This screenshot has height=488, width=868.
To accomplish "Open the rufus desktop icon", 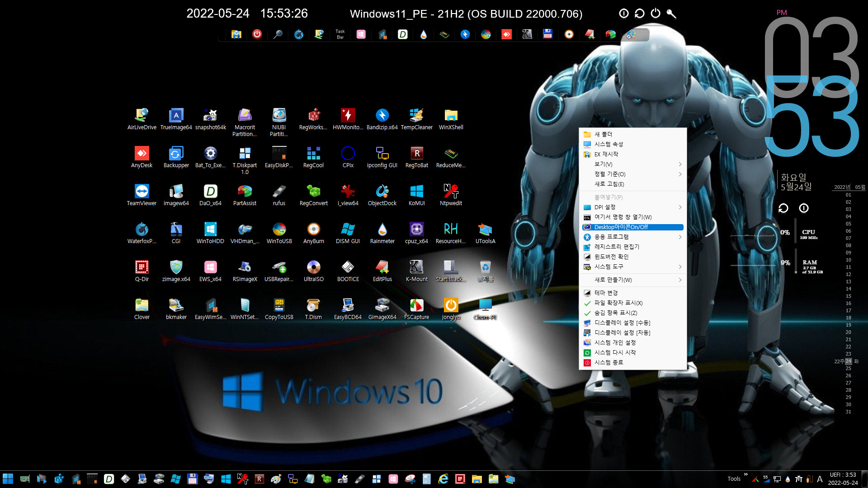I will (279, 195).
